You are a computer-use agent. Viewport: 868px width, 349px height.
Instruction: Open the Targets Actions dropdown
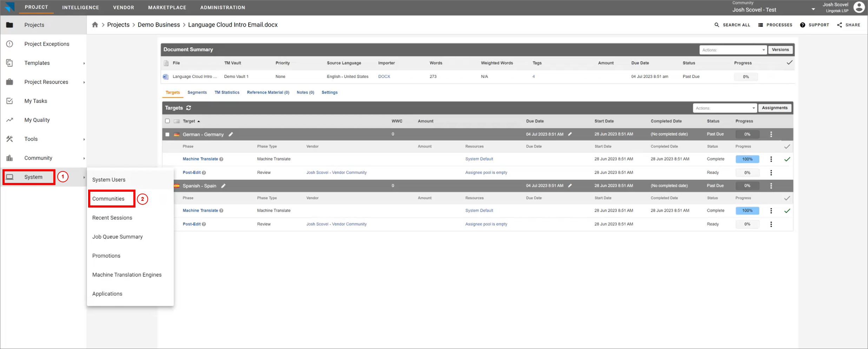tap(725, 108)
